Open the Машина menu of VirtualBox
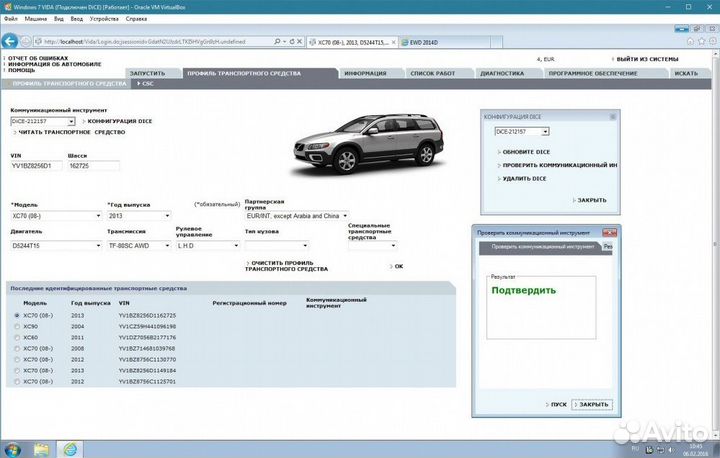720x458 pixels. [36, 19]
